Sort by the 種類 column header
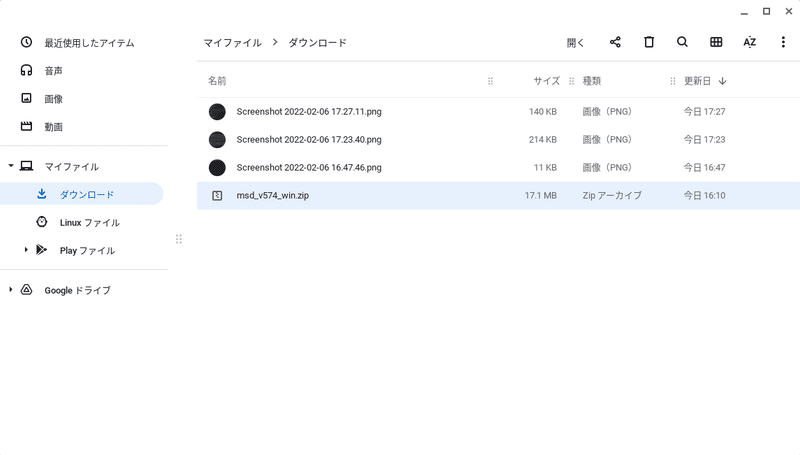This screenshot has width=800, height=455. tap(592, 81)
